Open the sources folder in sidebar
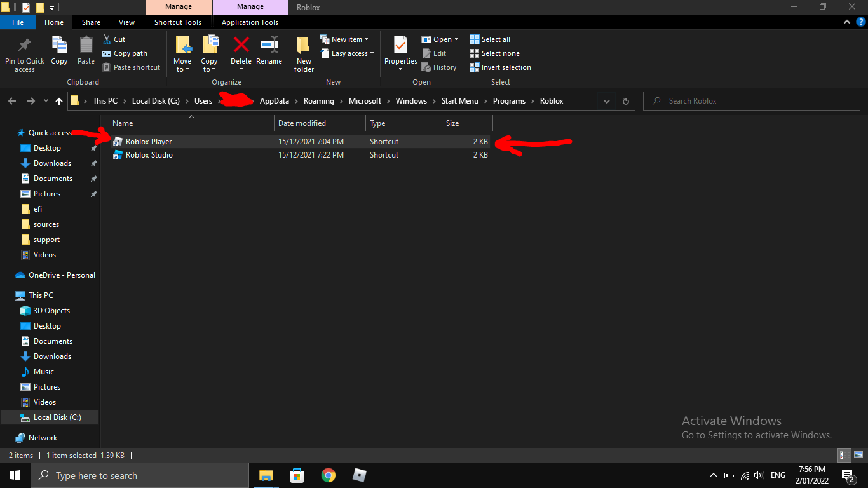The height and width of the screenshot is (488, 868). (x=46, y=224)
